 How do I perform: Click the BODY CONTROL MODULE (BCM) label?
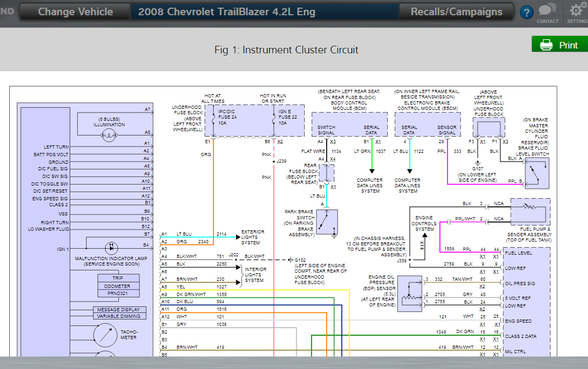(349, 106)
